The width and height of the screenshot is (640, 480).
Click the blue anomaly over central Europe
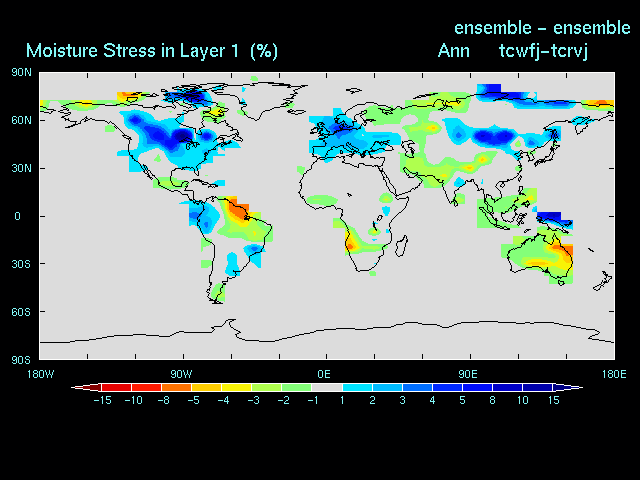click(x=343, y=127)
